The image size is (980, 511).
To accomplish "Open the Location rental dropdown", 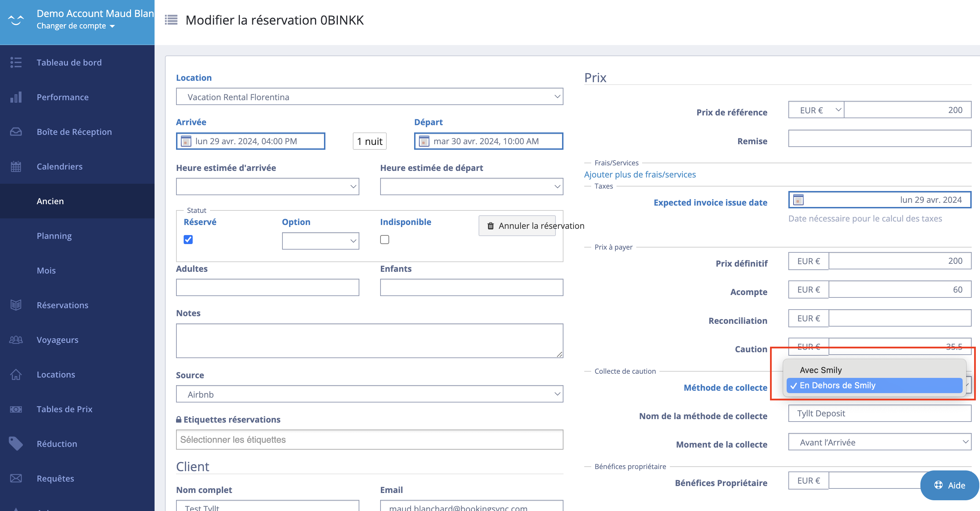I will (x=369, y=97).
